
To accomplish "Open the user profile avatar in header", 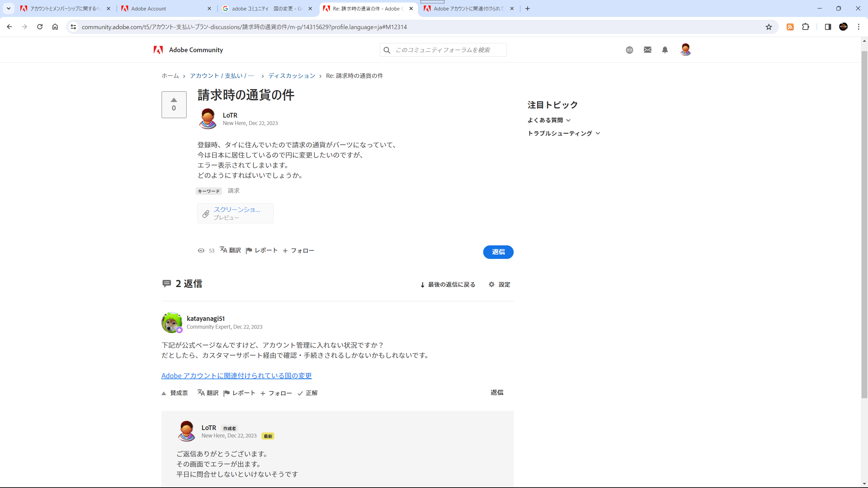I will click(685, 49).
